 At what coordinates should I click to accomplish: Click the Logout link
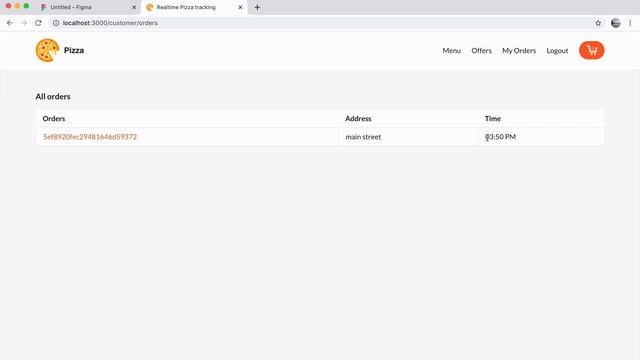[557, 50]
